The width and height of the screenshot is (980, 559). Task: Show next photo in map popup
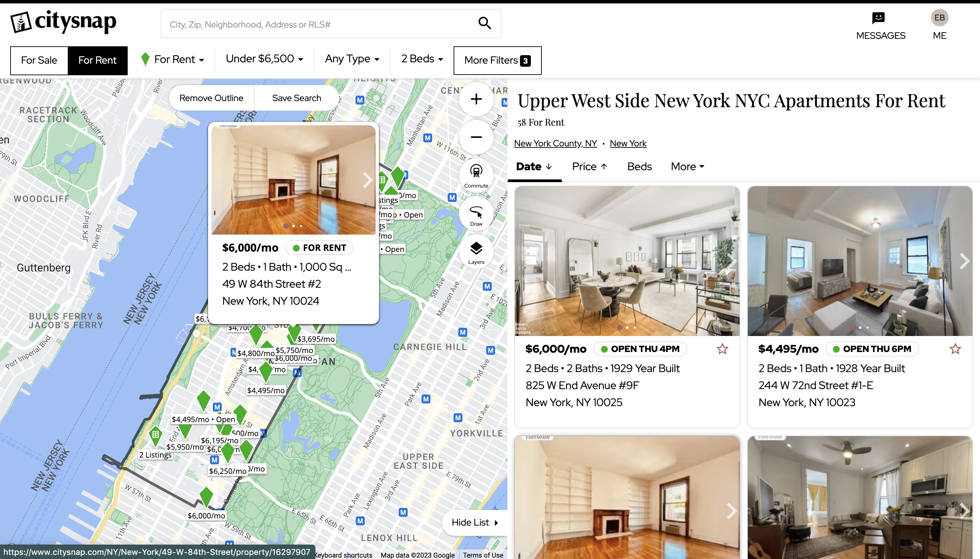click(367, 180)
